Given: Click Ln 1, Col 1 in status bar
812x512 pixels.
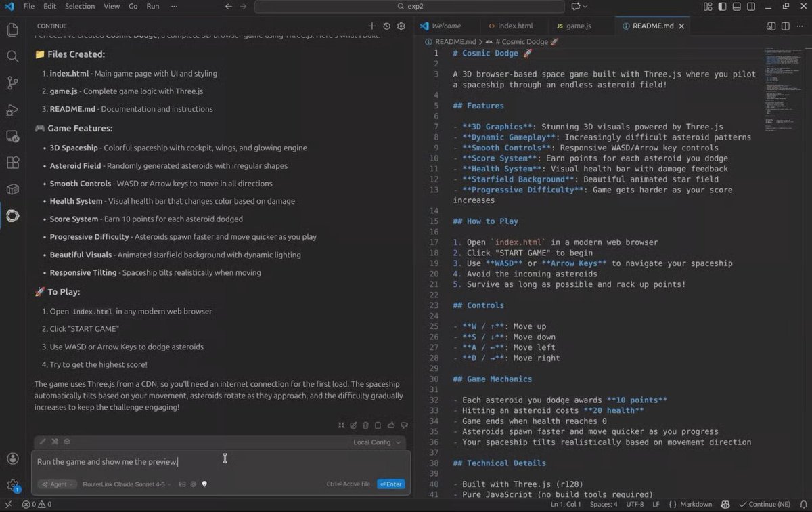Looking at the screenshot, I should (x=566, y=505).
